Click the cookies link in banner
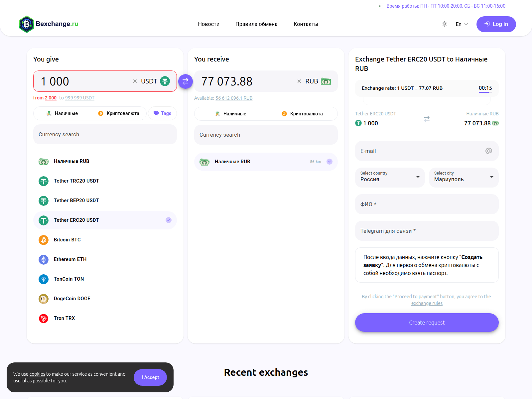Screen dimensions: 532x399 coord(37,374)
